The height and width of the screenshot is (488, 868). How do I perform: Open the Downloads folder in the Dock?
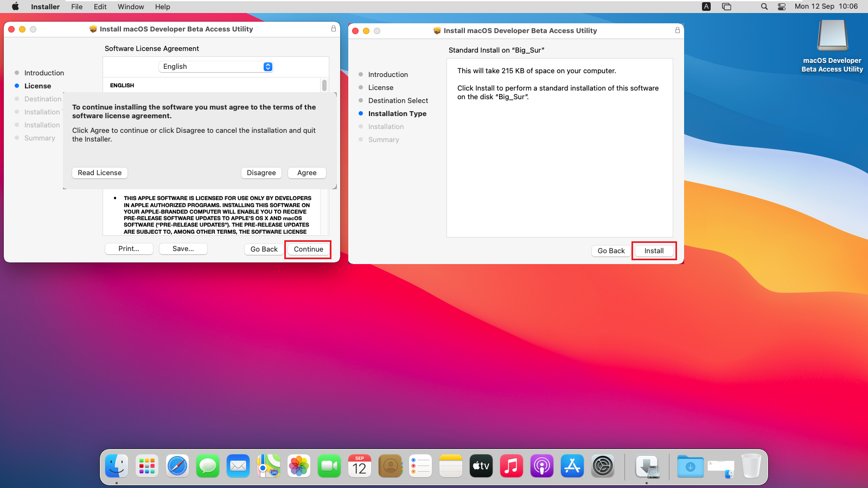point(691,466)
